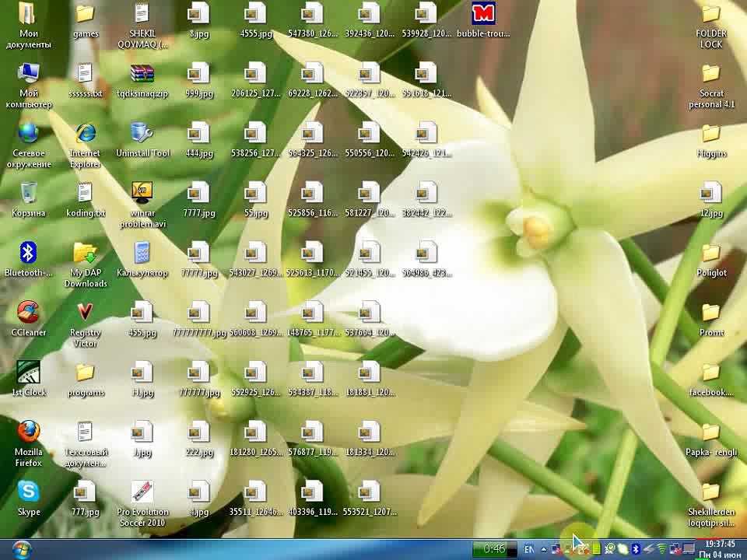Select the CCleaner shortcut icon
The width and height of the screenshot is (747, 560).
coord(29,313)
